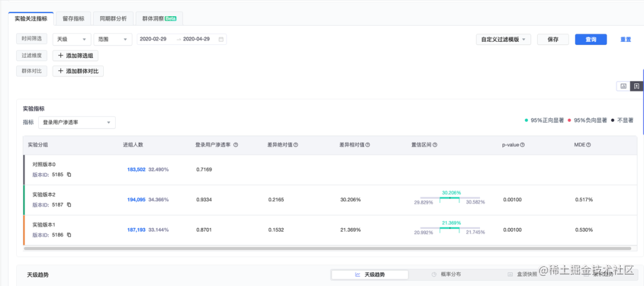Click the blue 查询 button

click(x=590, y=39)
